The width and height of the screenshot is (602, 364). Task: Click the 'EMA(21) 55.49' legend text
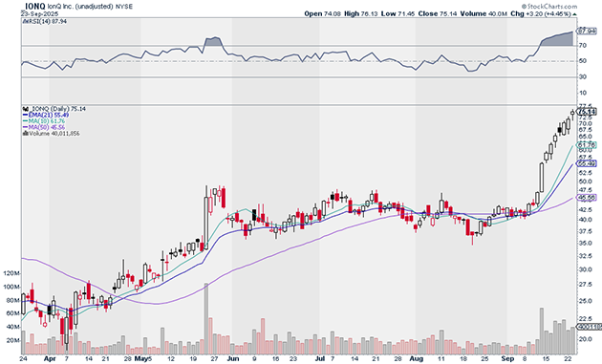click(49, 116)
